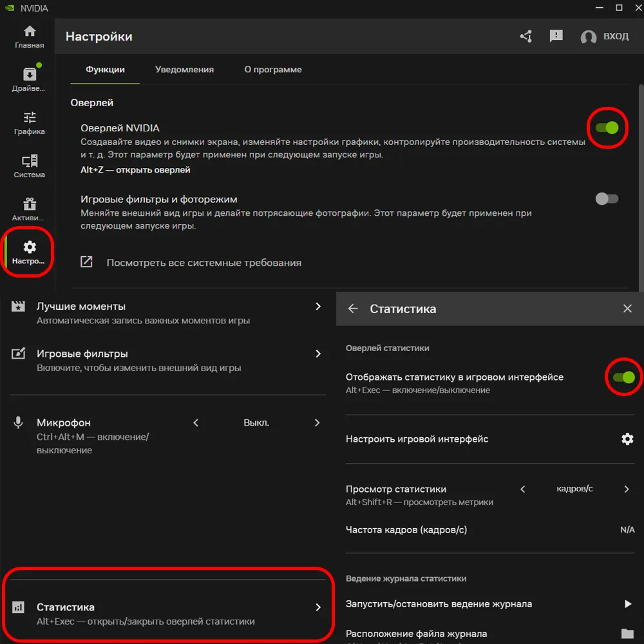Select next Микрофон mode with right arrow
Screen dimensions: 644x644
point(317,422)
